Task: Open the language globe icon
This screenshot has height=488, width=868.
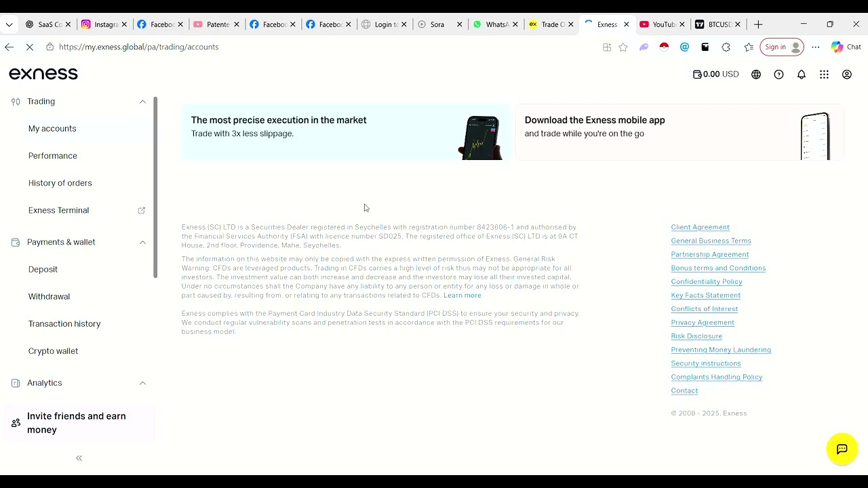Action: tap(756, 75)
